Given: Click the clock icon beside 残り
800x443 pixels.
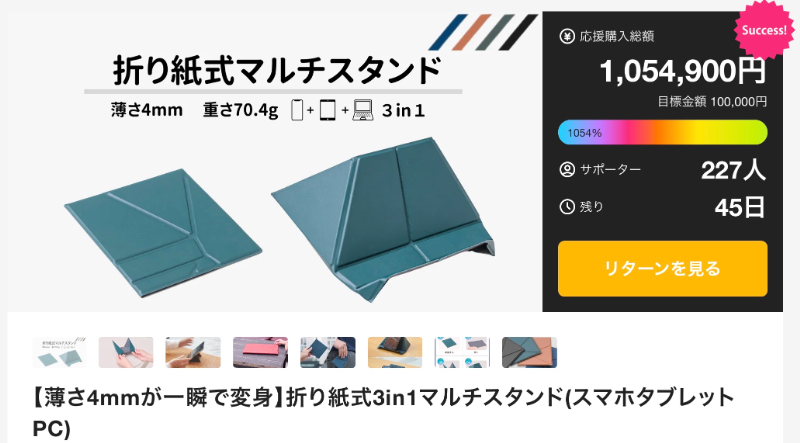Looking at the screenshot, I should point(567,207).
